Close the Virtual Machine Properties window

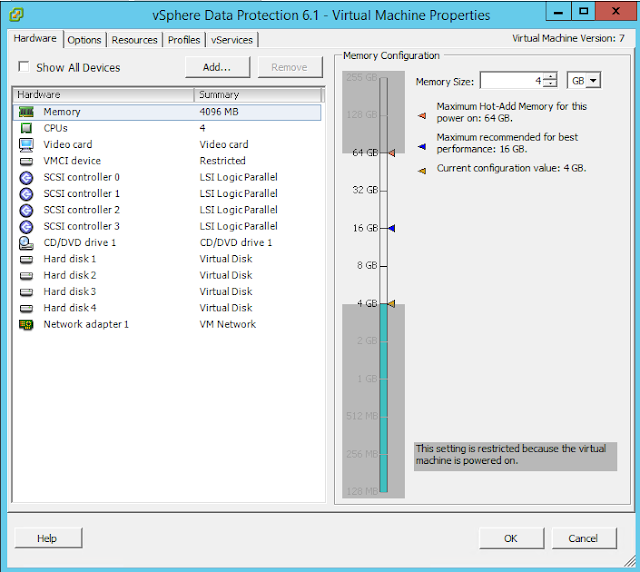(x=616, y=11)
